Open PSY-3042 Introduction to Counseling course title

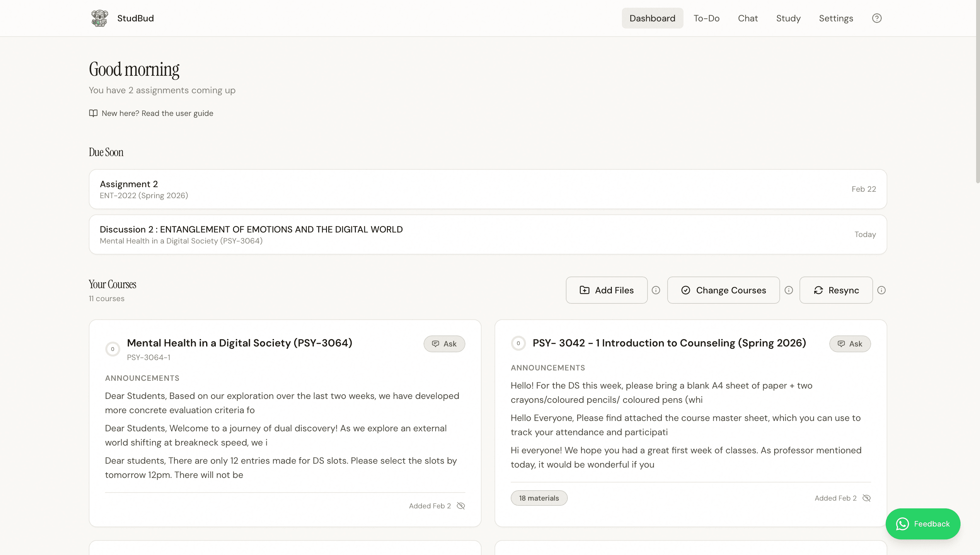pyautogui.click(x=669, y=343)
